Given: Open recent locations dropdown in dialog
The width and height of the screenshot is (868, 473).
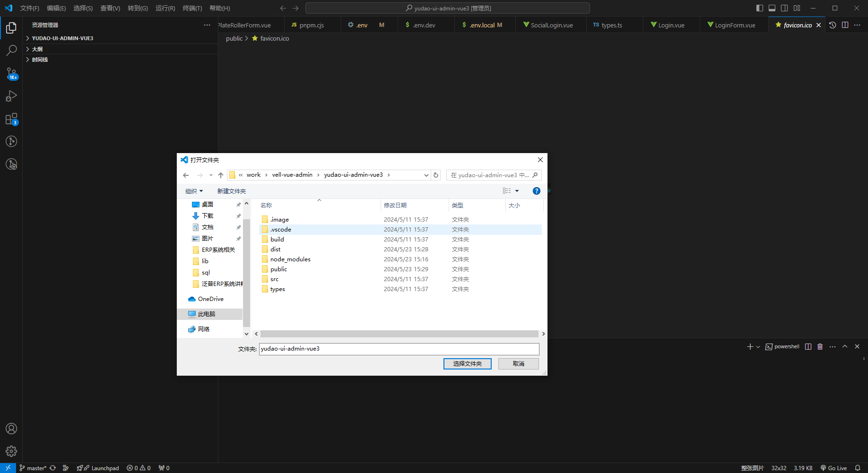Looking at the screenshot, I should [x=211, y=175].
